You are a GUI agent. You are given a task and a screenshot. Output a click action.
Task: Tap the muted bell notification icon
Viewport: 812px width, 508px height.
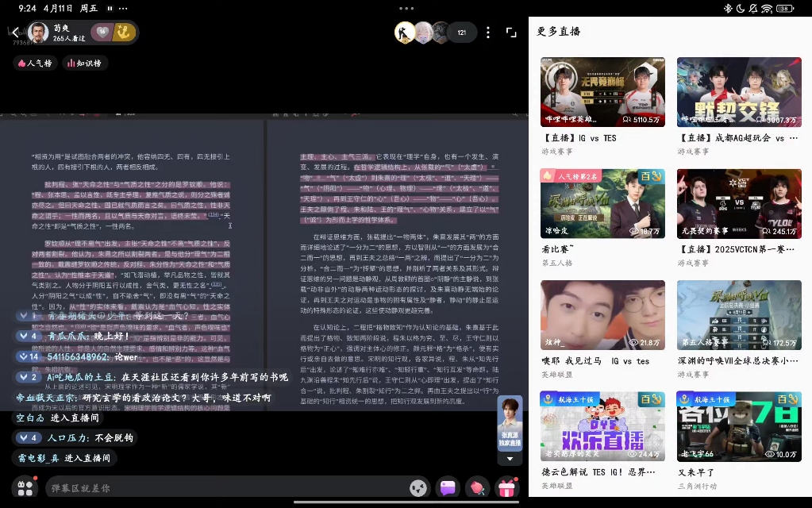point(753,8)
